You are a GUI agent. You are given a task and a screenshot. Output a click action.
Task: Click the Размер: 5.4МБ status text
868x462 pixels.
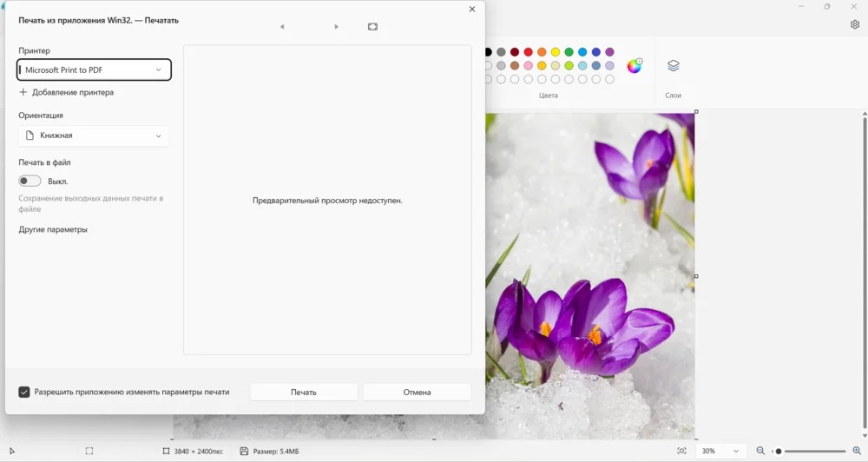click(276, 451)
